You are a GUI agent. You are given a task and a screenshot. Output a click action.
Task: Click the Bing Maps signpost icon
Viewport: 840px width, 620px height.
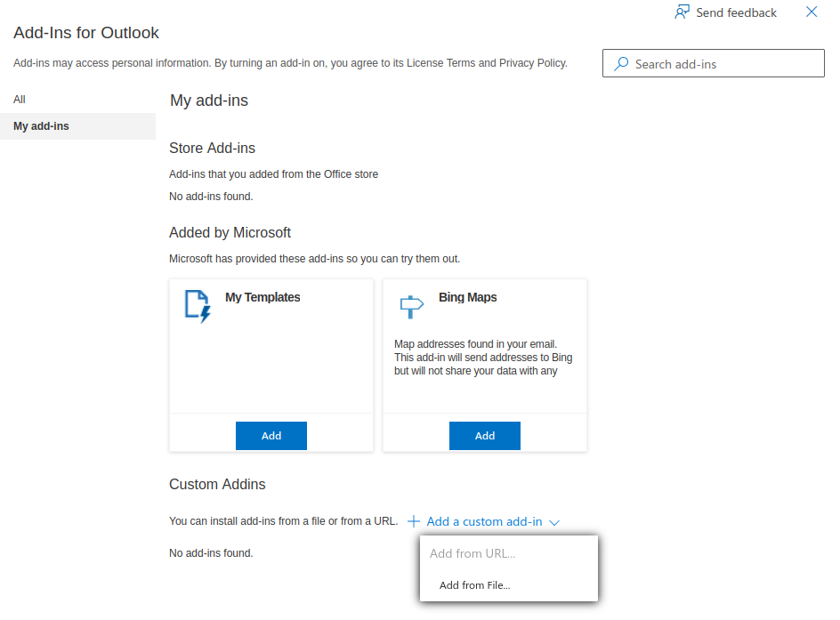tap(411, 307)
